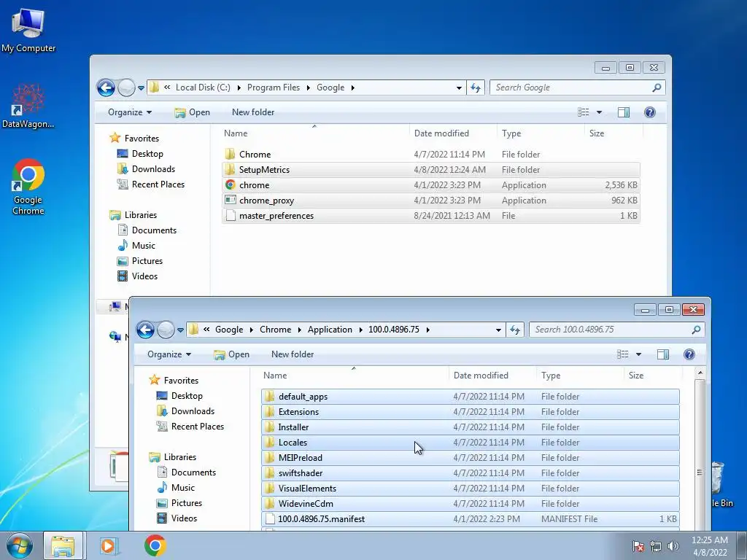Click scrollbar up arrow in the front window
This screenshot has height=560, width=747.
tap(700, 373)
